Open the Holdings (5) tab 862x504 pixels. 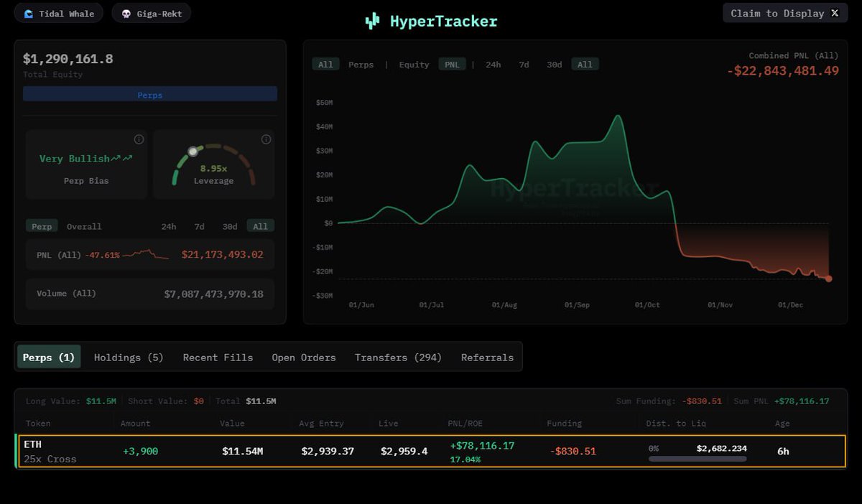click(129, 357)
